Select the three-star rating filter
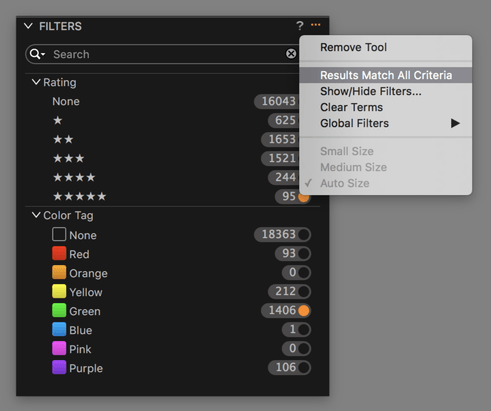The image size is (491, 411). coord(69,158)
